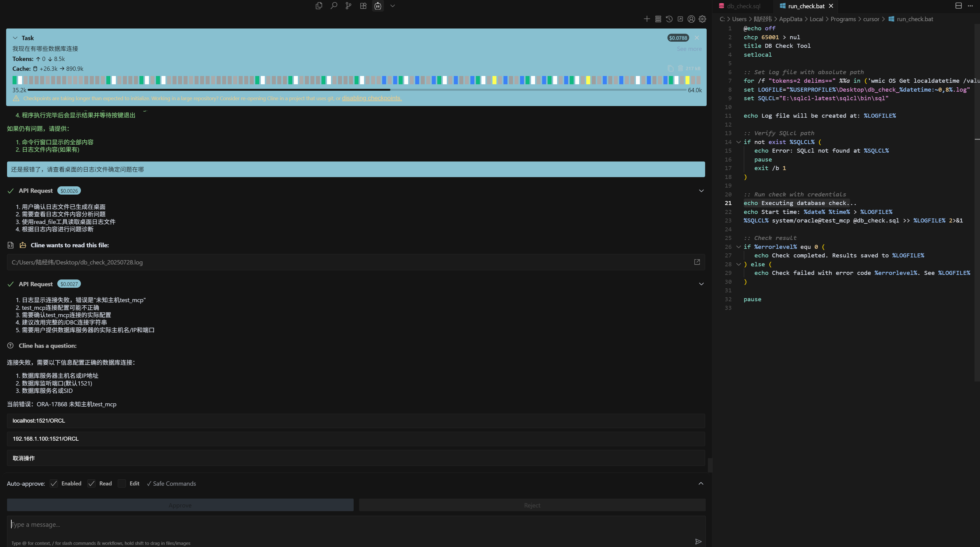The height and width of the screenshot is (547, 980).
Task: Close the current task with X icon
Action: (697, 38)
